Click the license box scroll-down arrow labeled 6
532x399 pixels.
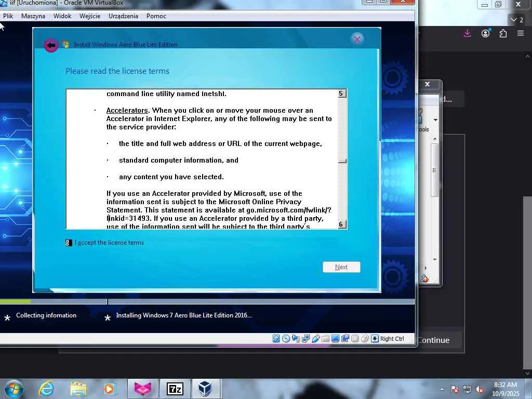(x=342, y=224)
